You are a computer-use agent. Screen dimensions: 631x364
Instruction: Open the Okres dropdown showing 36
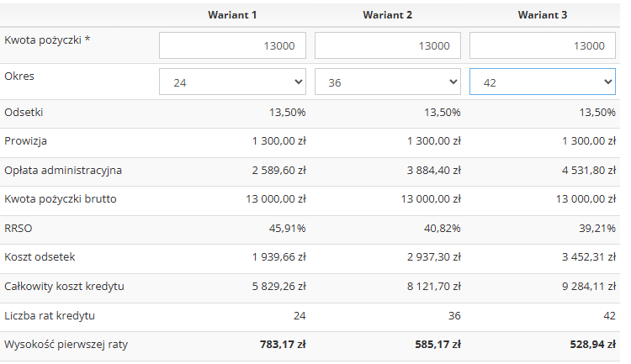pyautogui.click(x=388, y=82)
